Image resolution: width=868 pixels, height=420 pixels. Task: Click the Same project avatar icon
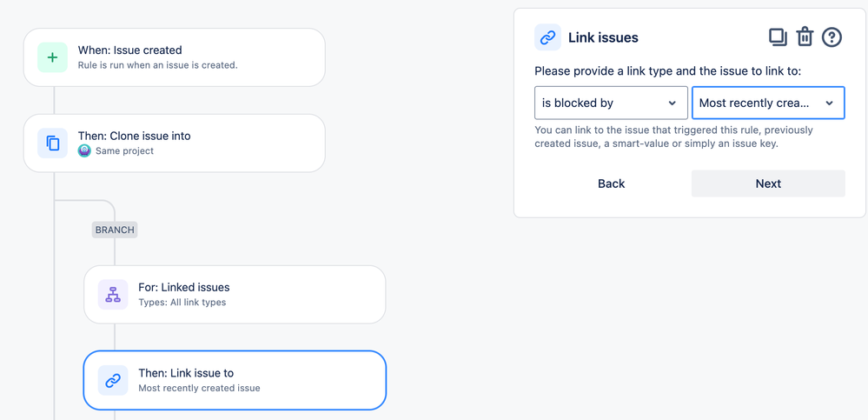tap(84, 150)
